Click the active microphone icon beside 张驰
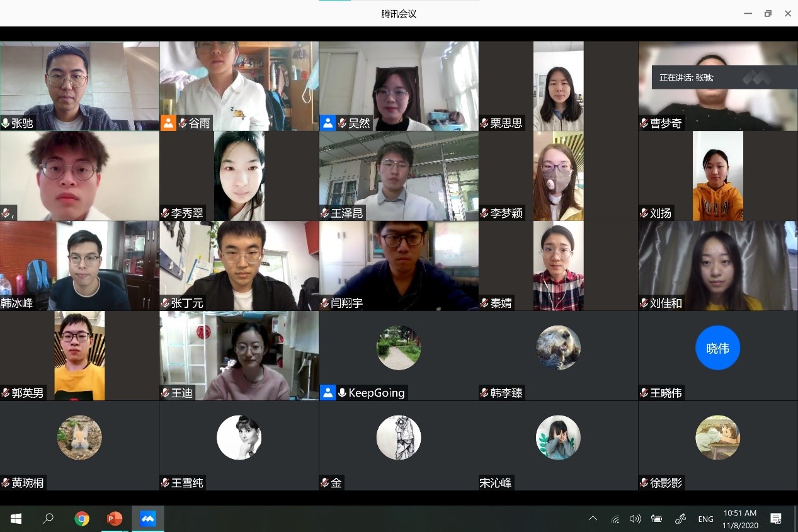 pyautogui.click(x=6, y=123)
